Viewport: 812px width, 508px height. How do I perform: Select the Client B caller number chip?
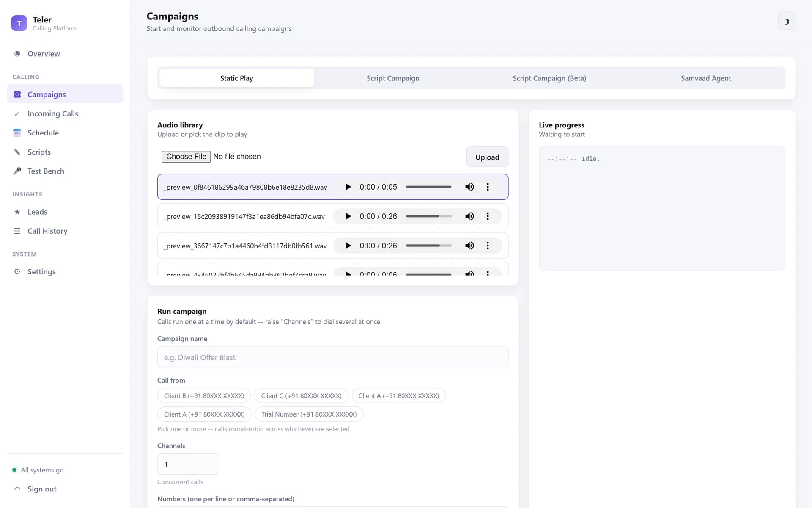pyautogui.click(x=204, y=395)
